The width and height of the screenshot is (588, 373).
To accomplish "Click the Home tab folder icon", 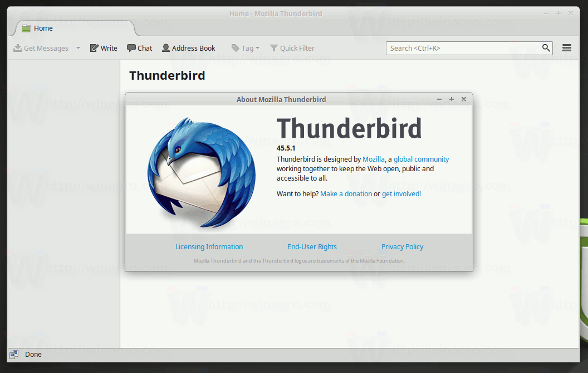I will [x=26, y=28].
